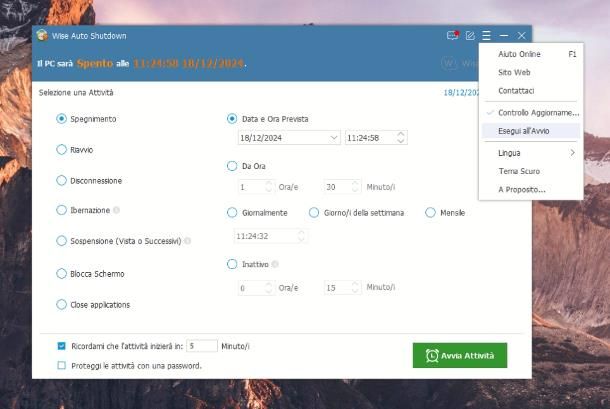
Task: Choose the Mensile radio button
Action: click(430, 212)
